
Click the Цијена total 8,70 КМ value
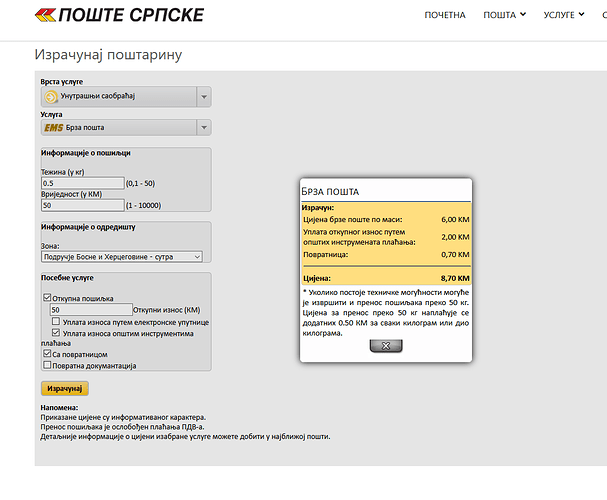click(x=455, y=278)
